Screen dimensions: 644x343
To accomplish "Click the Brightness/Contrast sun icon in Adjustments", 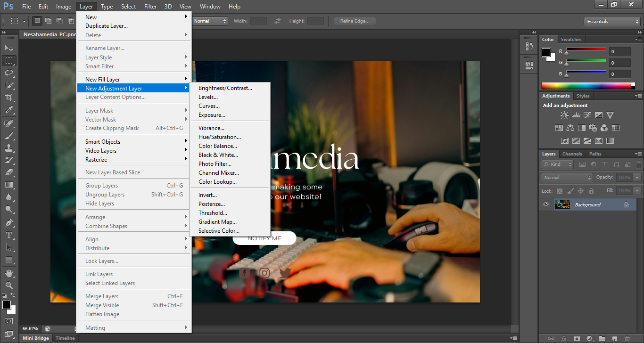I will [x=564, y=115].
